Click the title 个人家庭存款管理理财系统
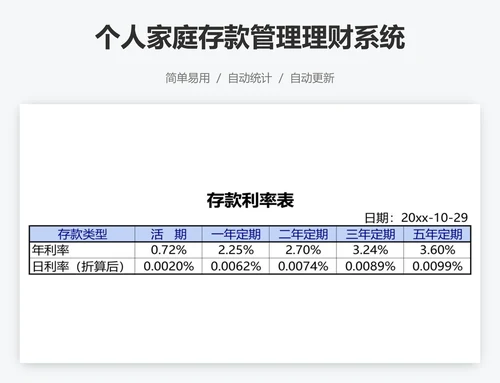Viewport: 500px width, 383px height. 250,37
